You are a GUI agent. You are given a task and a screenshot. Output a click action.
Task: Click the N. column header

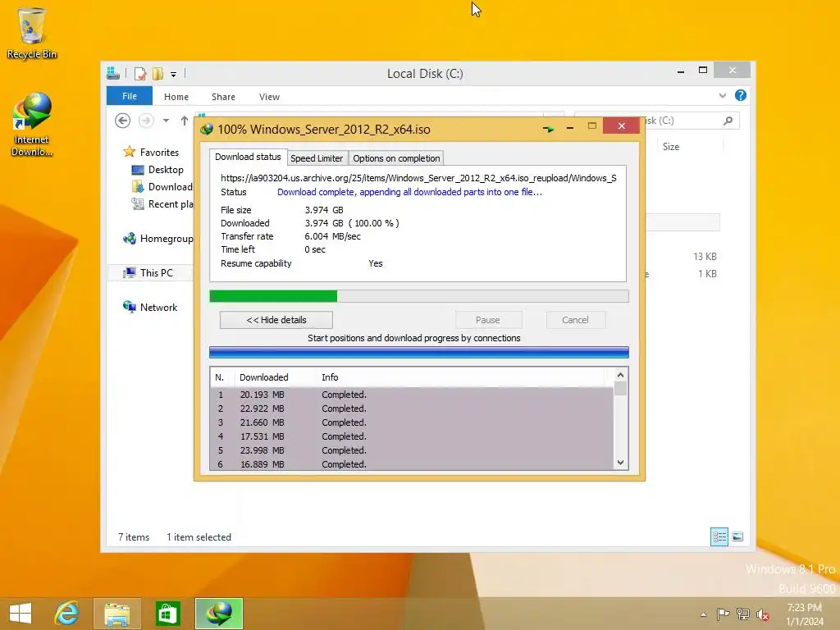[x=221, y=377]
